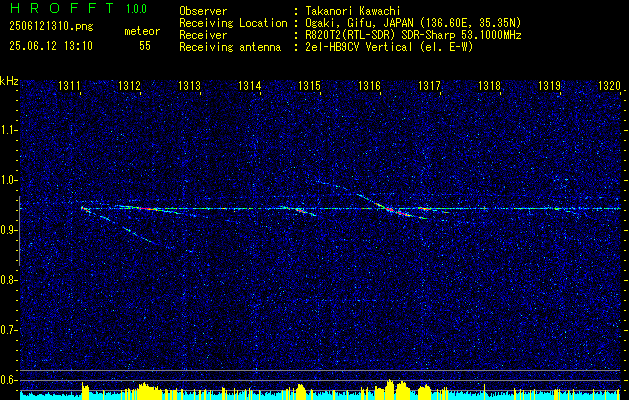This screenshot has width=629, height=400.
Task: Click the Receiving Location field label
Action: (x=233, y=23)
